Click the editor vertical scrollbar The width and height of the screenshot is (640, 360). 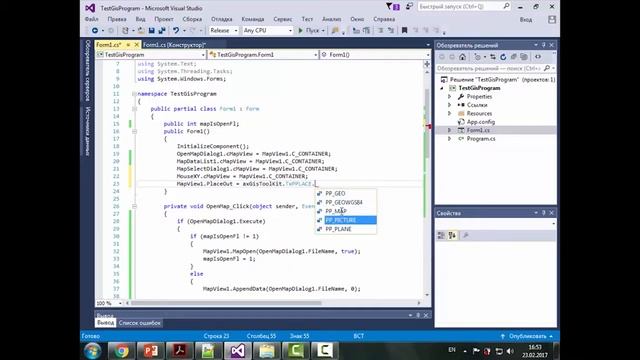[x=427, y=183]
